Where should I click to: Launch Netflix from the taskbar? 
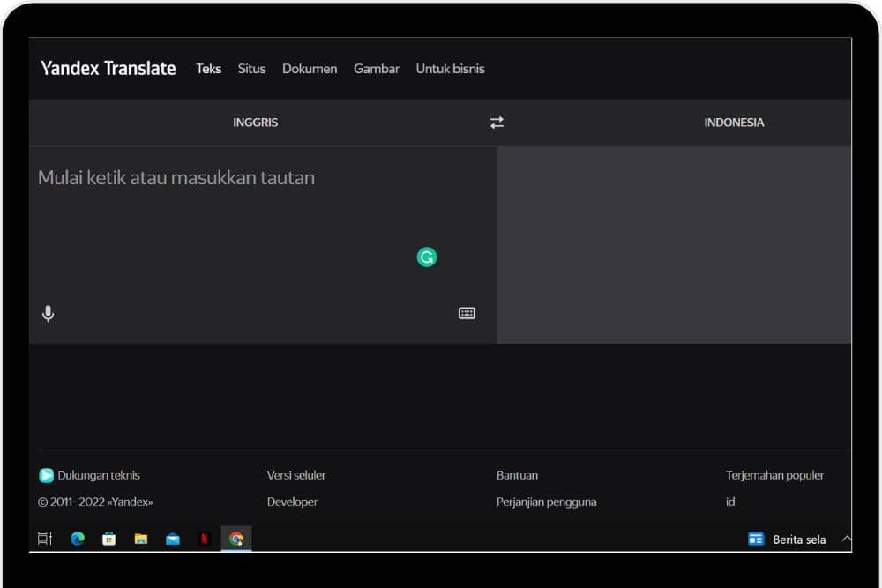[x=205, y=539]
